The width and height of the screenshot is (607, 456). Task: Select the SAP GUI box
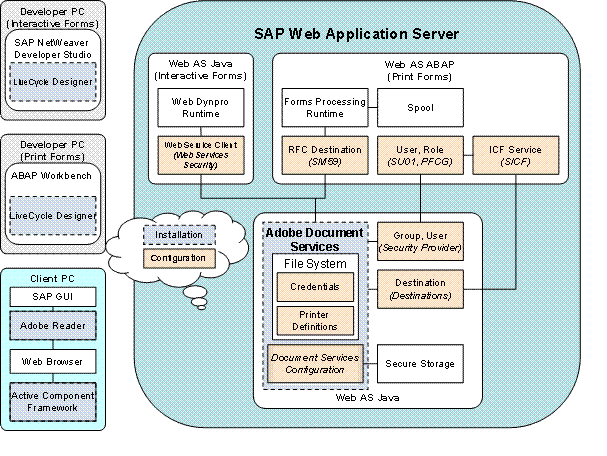(54, 297)
